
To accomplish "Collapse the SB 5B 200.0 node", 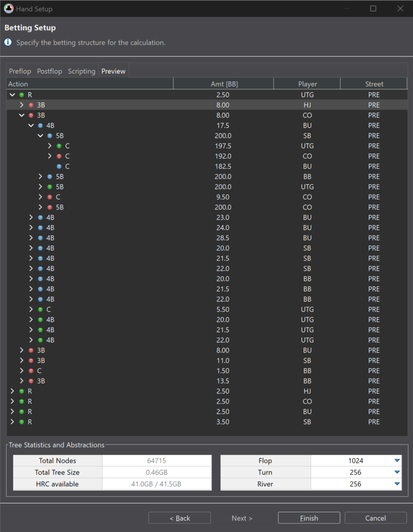I will (41, 136).
